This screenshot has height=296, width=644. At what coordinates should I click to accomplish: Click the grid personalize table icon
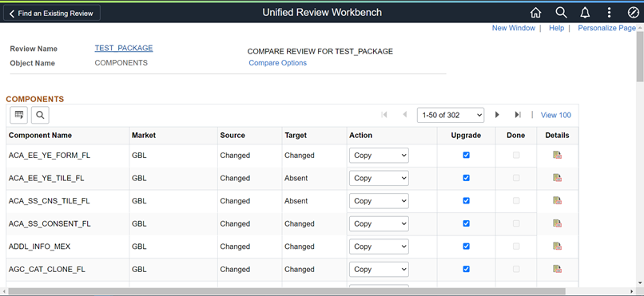pyautogui.click(x=19, y=115)
